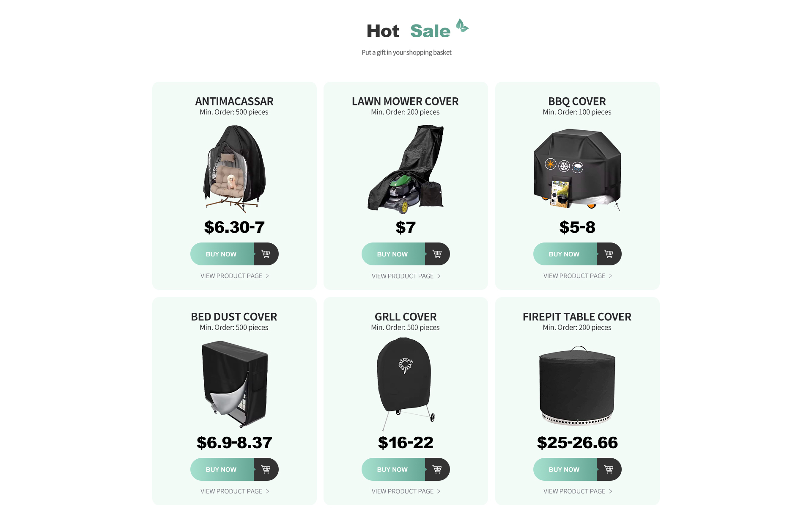Click the cart icon for Firepit Table Cover
The height and width of the screenshot is (529, 812).
[609, 469]
